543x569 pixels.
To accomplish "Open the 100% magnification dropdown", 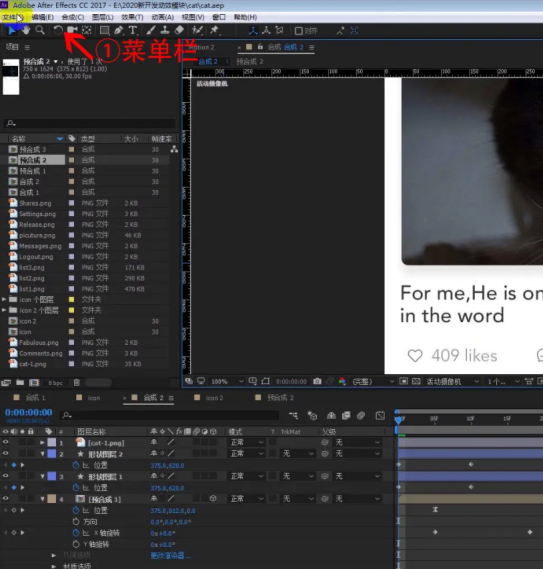I will click(x=227, y=381).
